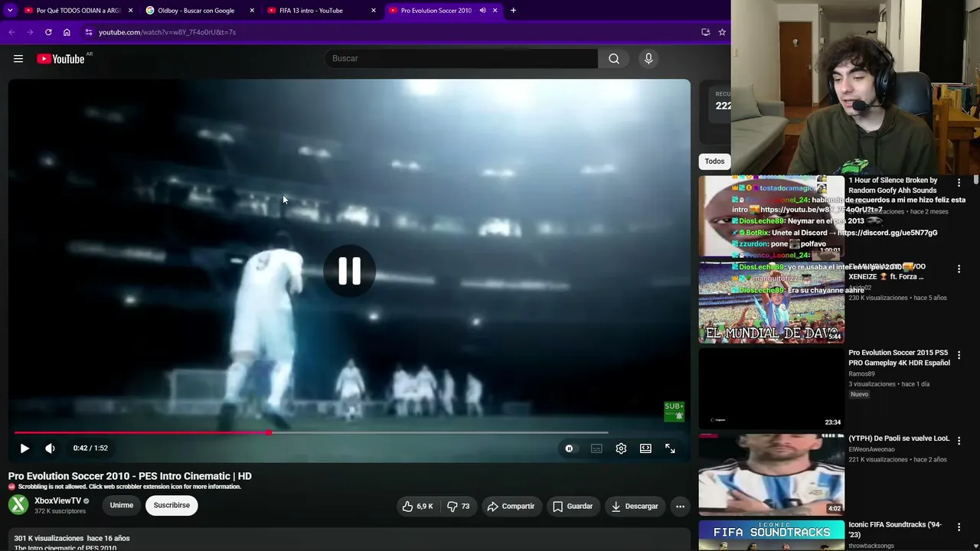
Task: Click the video title 'Pro Evolution Soccer 2010 - PES Intro Cinematic | HD'
Action: (130, 476)
